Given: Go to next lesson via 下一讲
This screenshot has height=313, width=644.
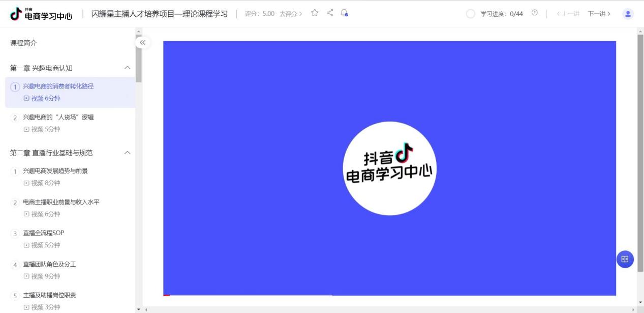Looking at the screenshot, I should [599, 14].
